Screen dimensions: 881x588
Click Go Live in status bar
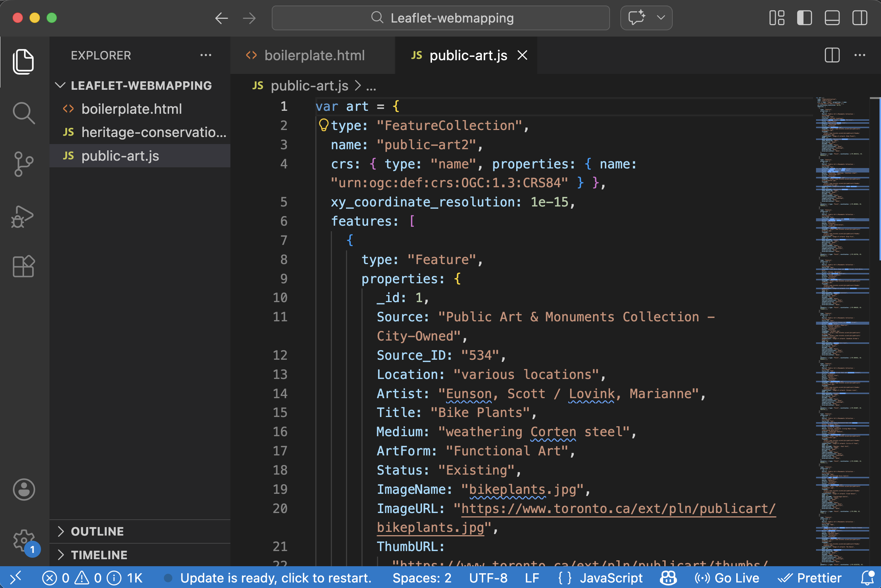[x=727, y=578]
